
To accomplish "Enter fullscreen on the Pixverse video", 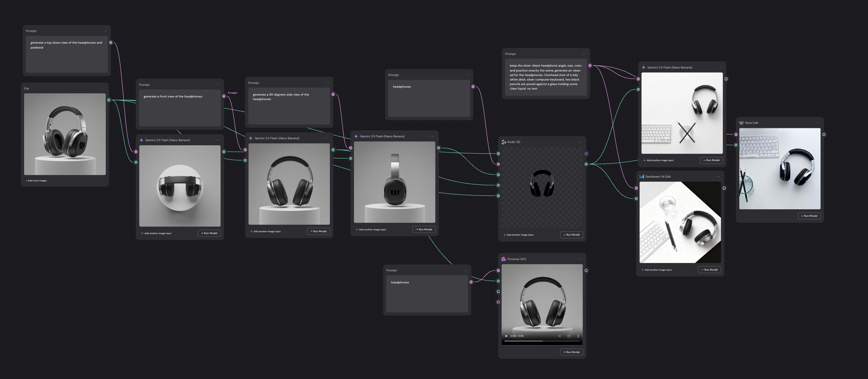I will 569,336.
